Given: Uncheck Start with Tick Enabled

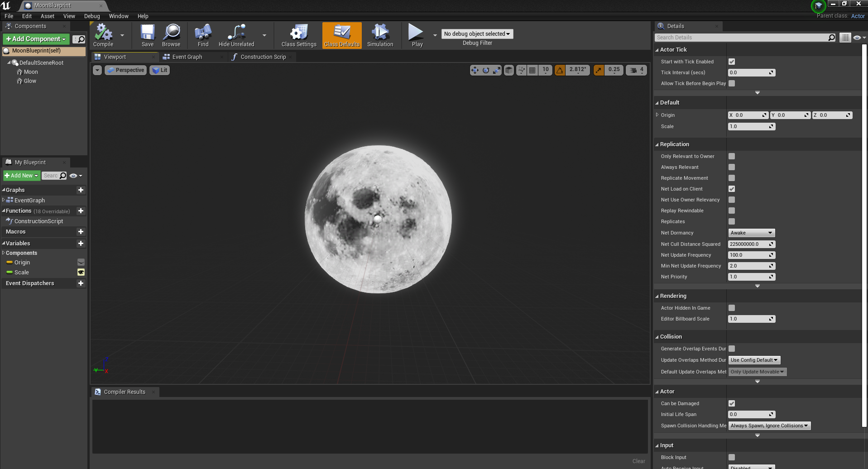Looking at the screenshot, I should point(732,62).
